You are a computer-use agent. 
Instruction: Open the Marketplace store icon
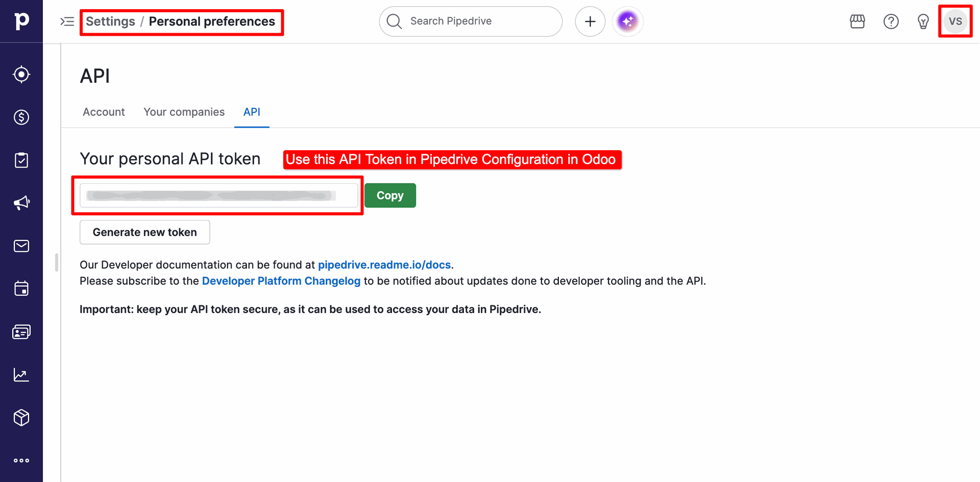(x=857, y=21)
